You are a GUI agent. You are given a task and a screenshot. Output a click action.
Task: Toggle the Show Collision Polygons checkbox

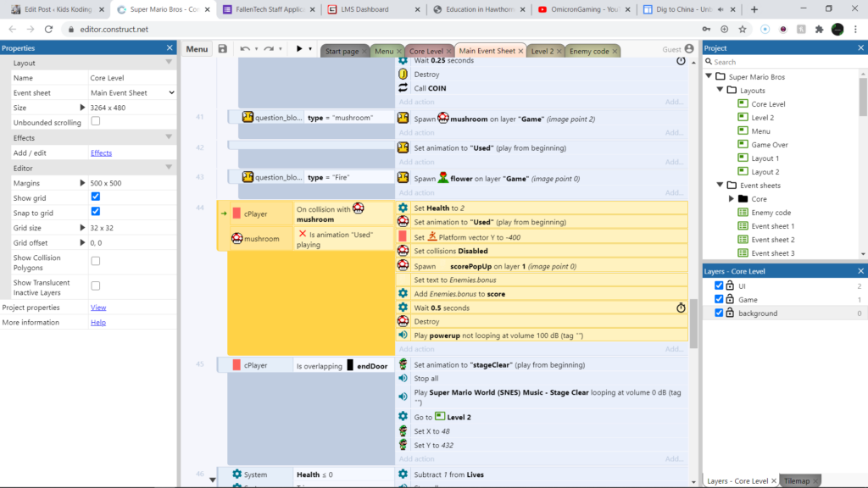[96, 261]
